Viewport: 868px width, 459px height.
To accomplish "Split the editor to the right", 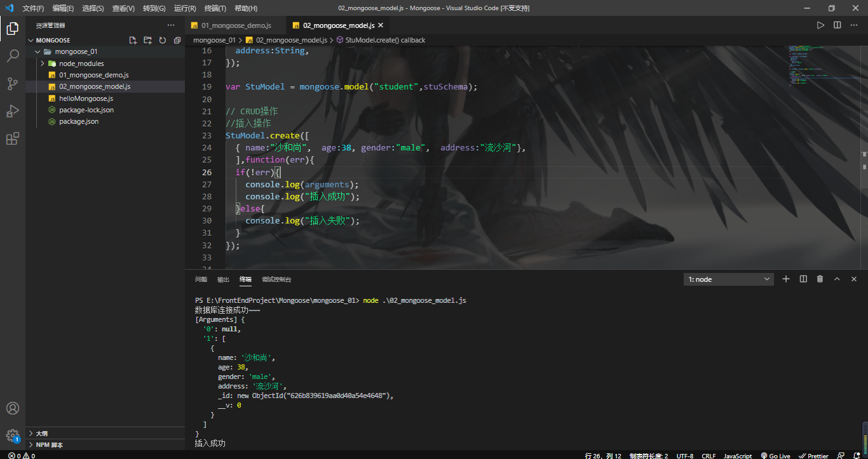I will 837,25.
